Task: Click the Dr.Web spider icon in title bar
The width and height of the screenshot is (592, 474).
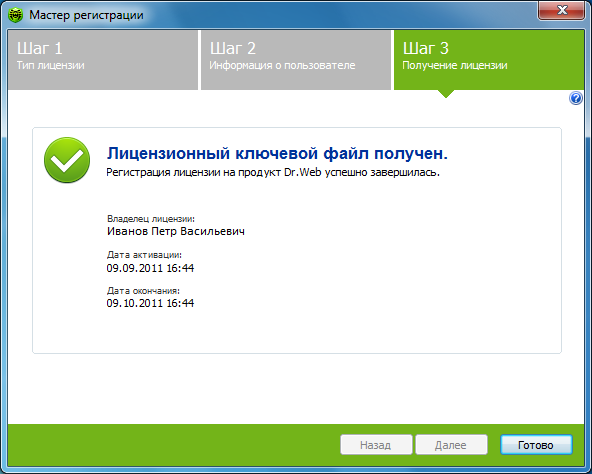Action: [15, 15]
